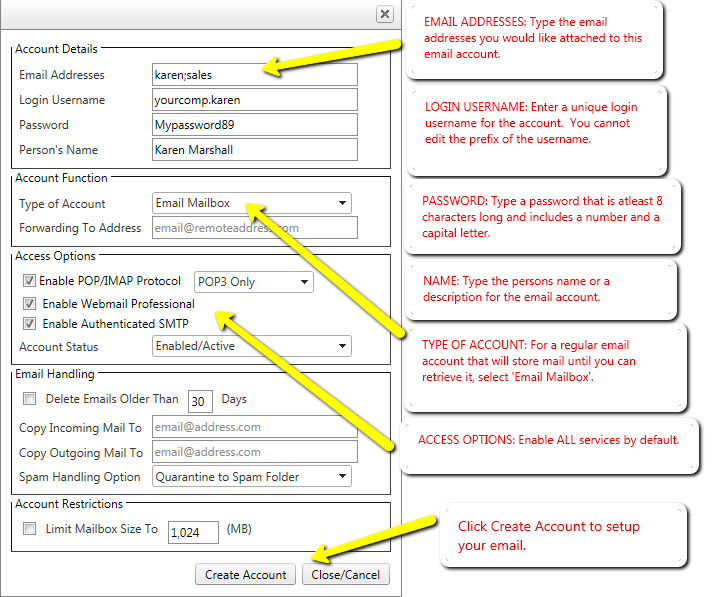Expand the Spam Handling Option dropdown
Screen dimensions: 717x597
coord(251,477)
